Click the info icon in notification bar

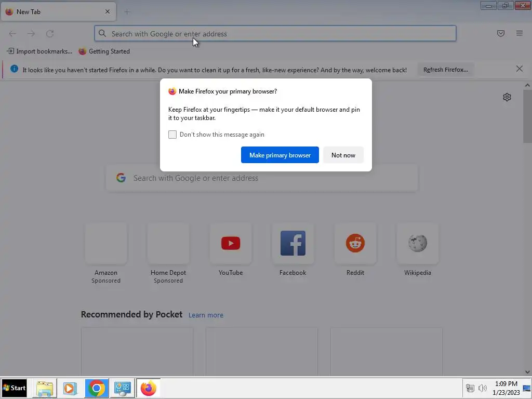tap(14, 69)
